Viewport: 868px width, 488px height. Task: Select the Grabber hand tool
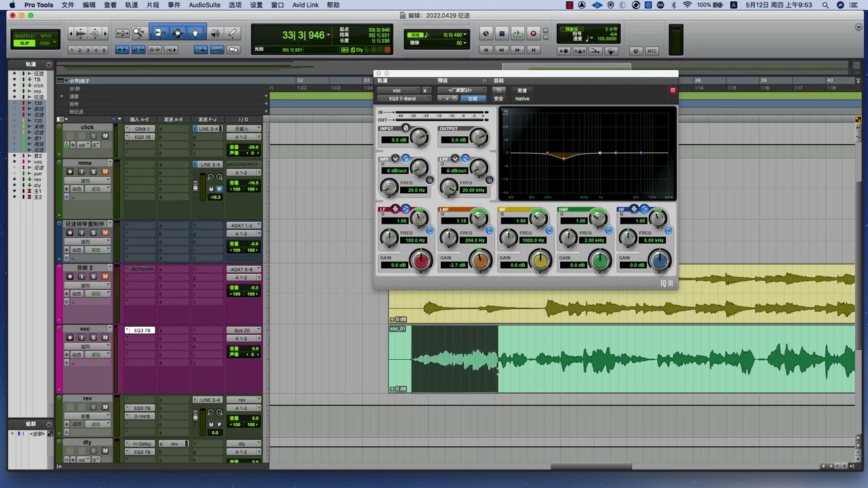pyautogui.click(x=195, y=33)
